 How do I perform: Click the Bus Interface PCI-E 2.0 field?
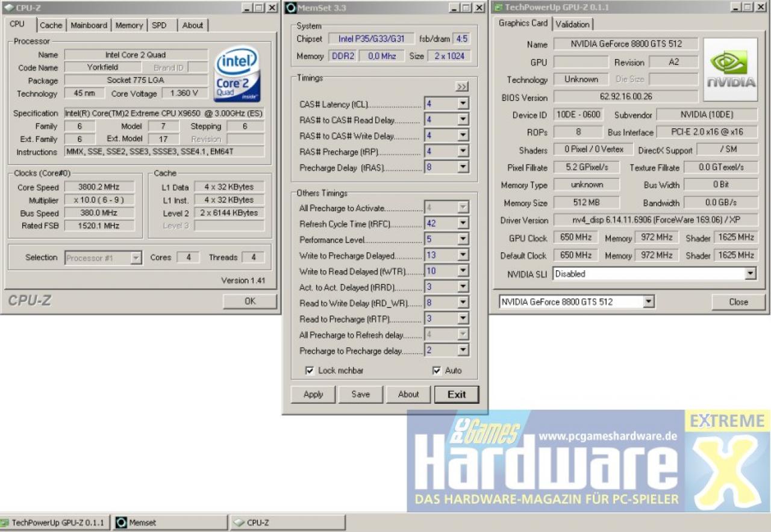[x=707, y=132]
